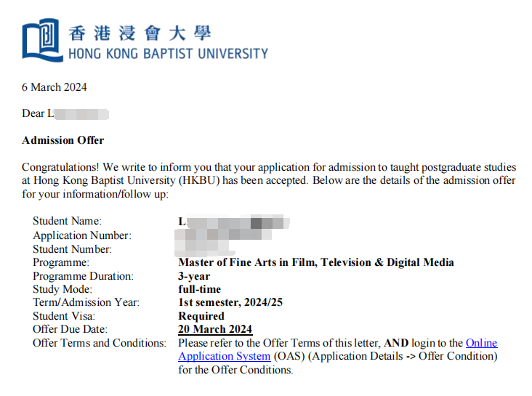Click the Hong Kong Baptist University logo emblem

tap(42, 40)
